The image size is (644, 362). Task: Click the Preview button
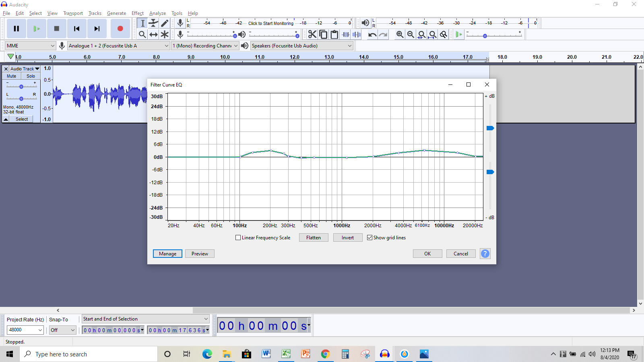tap(200, 254)
